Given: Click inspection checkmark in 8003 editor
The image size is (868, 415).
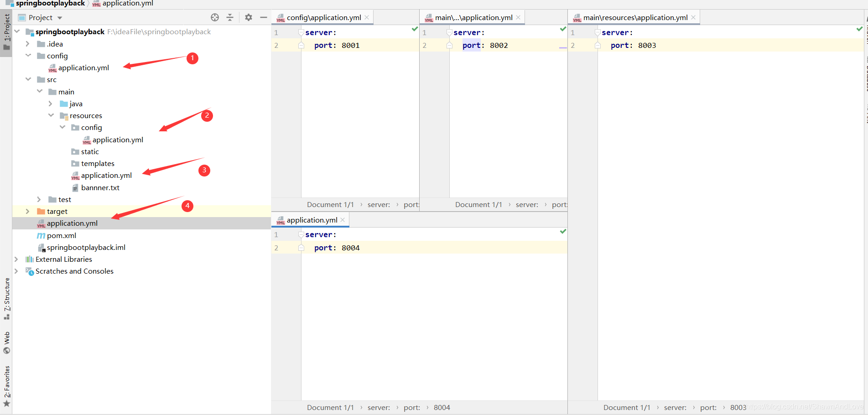Looking at the screenshot, I should pos(859,29).
